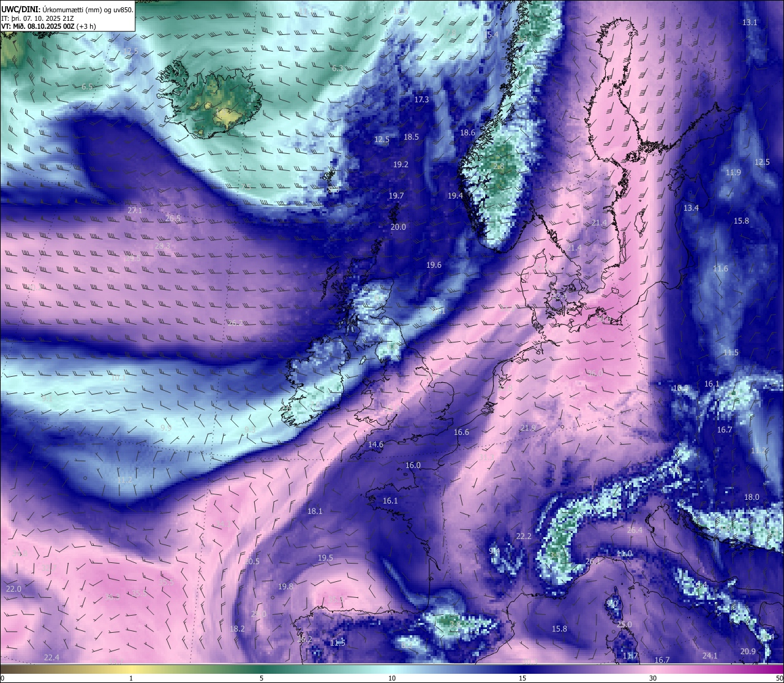
Task: Click the 18.5 value on the map
Action: click(411, 137)
